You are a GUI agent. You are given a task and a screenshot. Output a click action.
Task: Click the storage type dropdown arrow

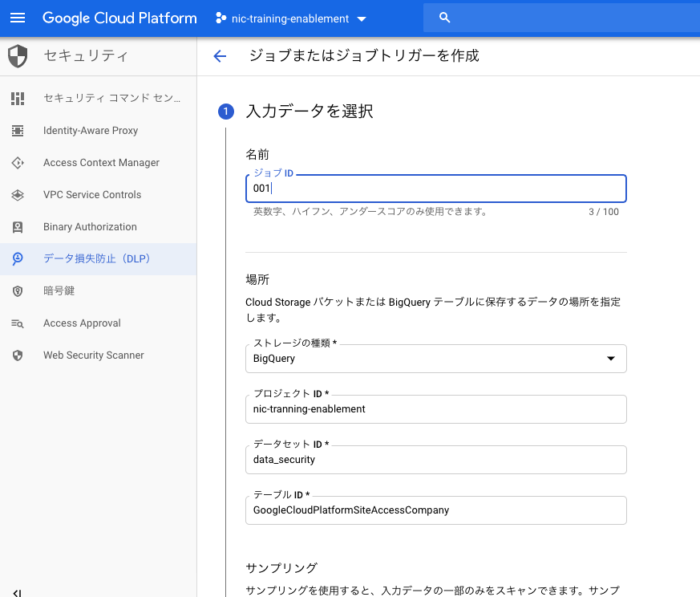611,359
